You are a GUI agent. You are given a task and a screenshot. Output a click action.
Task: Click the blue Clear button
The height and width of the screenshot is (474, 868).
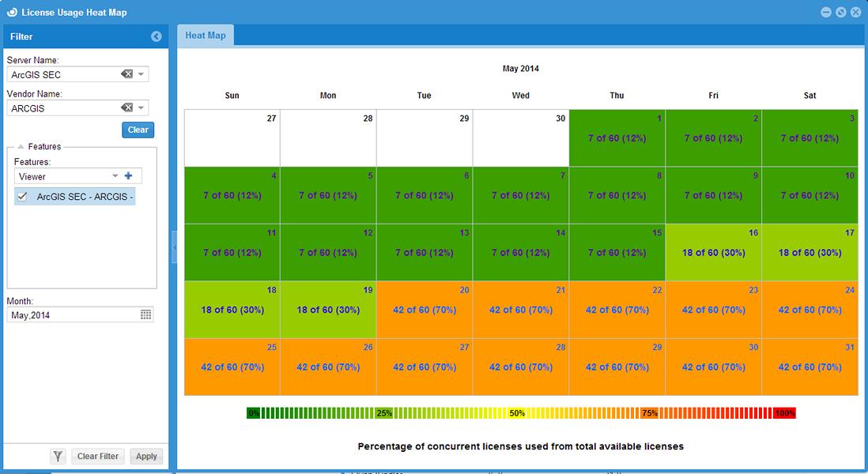click(138, 130)
